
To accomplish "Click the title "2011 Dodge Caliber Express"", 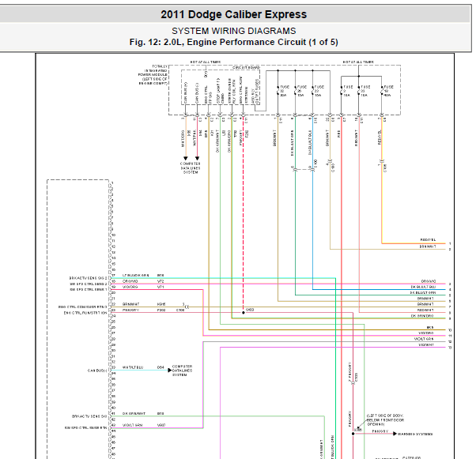I will pyautogui.click(x=233, y=14).
